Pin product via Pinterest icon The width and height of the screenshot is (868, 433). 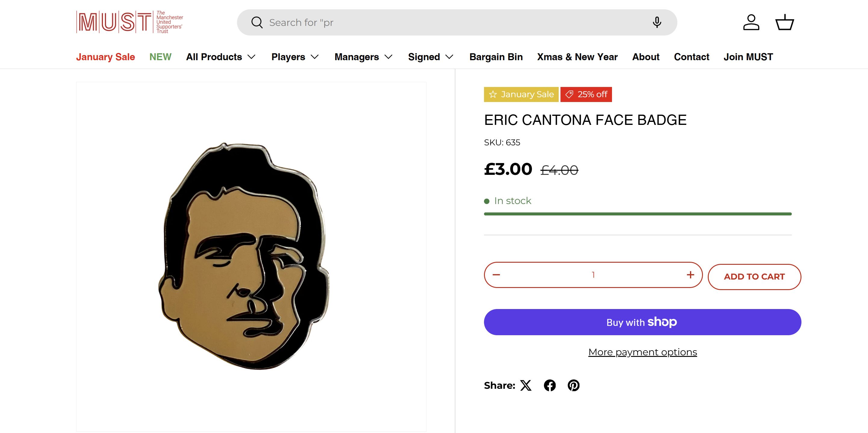(573, 385)
